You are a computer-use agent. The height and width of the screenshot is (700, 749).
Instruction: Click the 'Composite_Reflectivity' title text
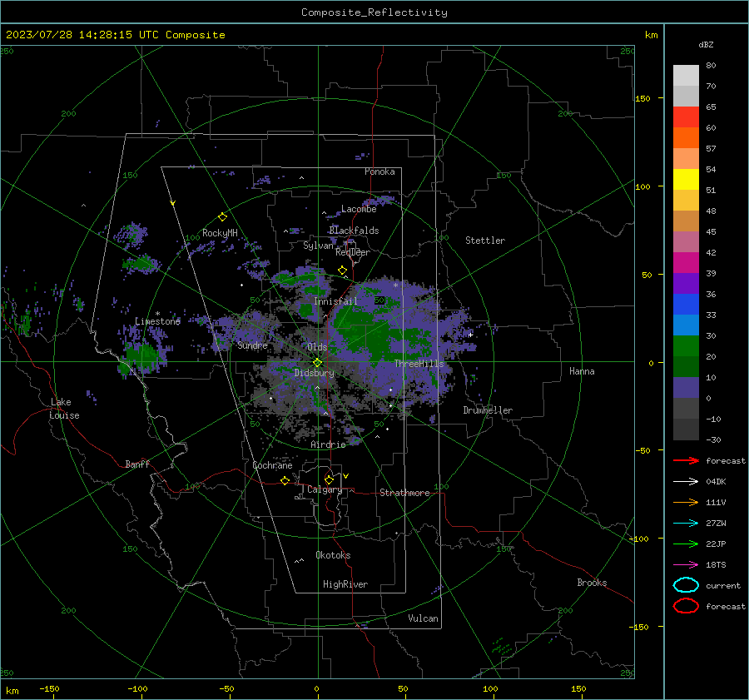coord(374,12)
